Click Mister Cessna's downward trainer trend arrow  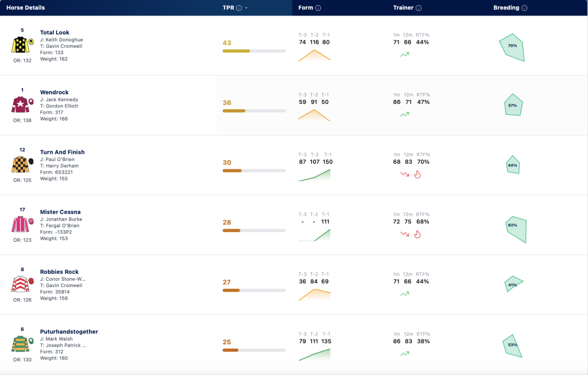click(x=405, y=234)
